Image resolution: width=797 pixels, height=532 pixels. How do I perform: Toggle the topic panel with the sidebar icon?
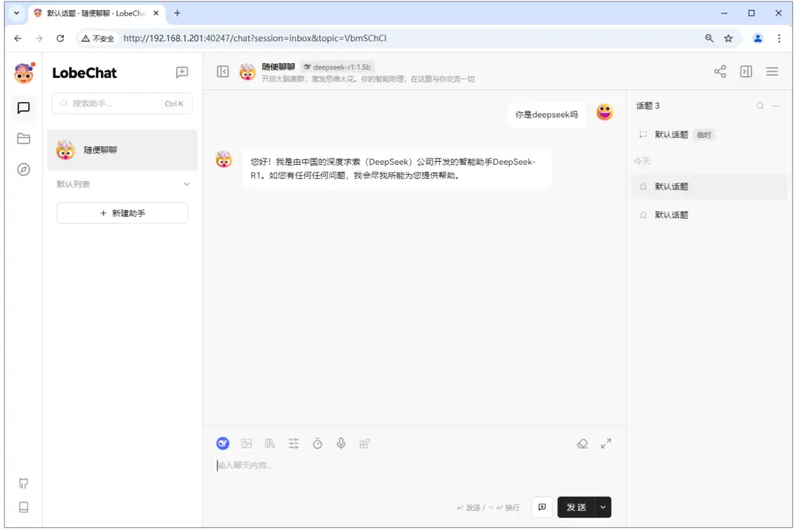[746, 71]
